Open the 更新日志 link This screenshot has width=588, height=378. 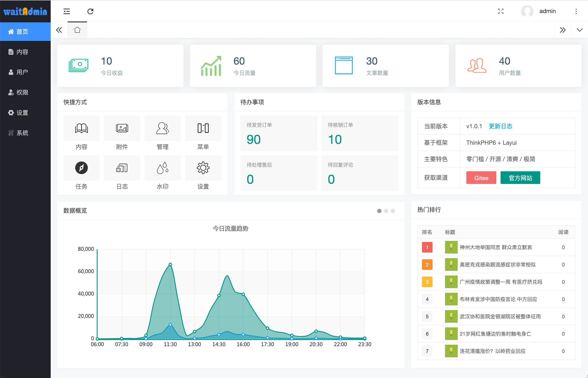pos(501,126)
